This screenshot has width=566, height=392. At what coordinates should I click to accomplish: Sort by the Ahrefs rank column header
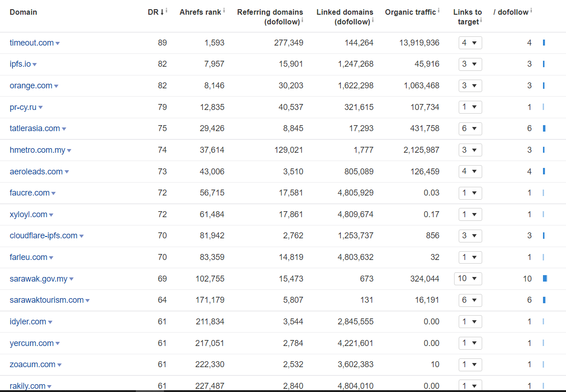point(200,12)
